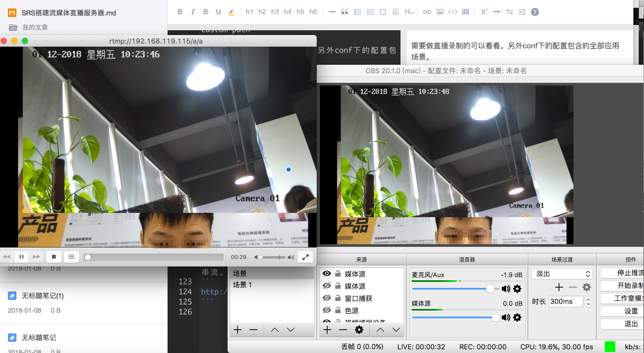
Task: Insert an h6 heading
Action: point(313,12)
